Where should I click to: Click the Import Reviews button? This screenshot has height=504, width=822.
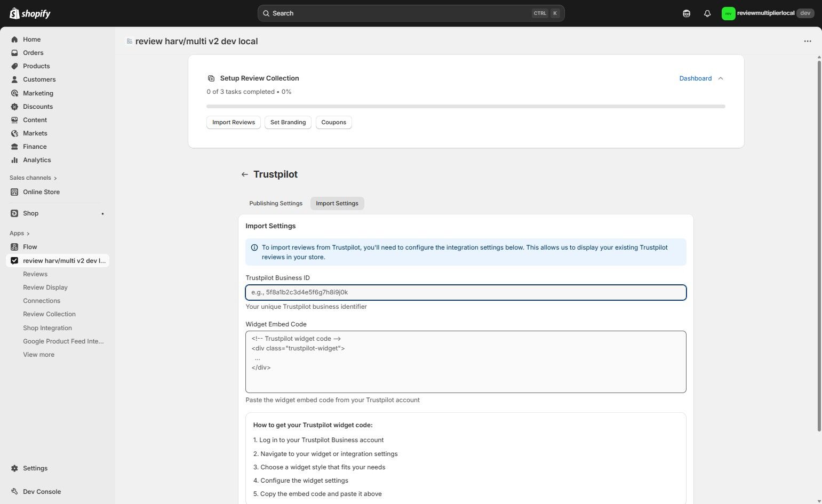(x=233, y=122)
